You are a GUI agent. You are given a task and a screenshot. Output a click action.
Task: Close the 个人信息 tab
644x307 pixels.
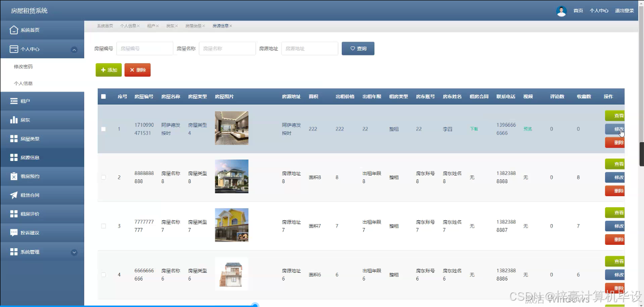point(138,26)
